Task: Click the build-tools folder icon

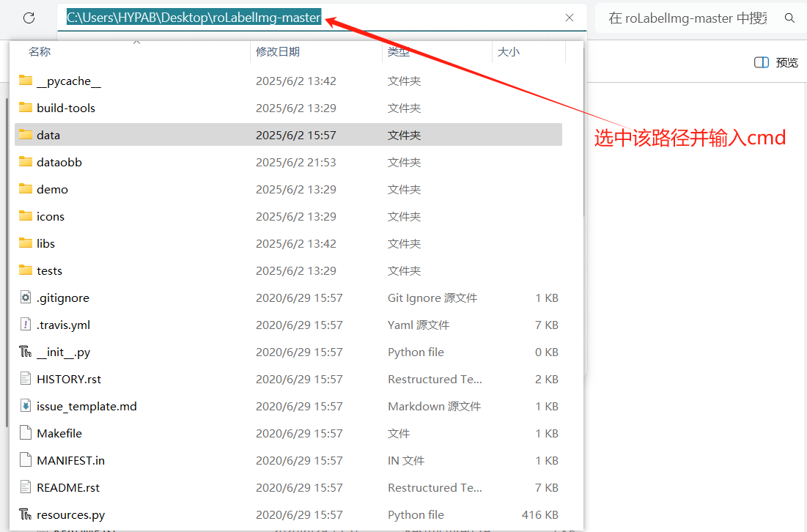Action: pos(25,108)
